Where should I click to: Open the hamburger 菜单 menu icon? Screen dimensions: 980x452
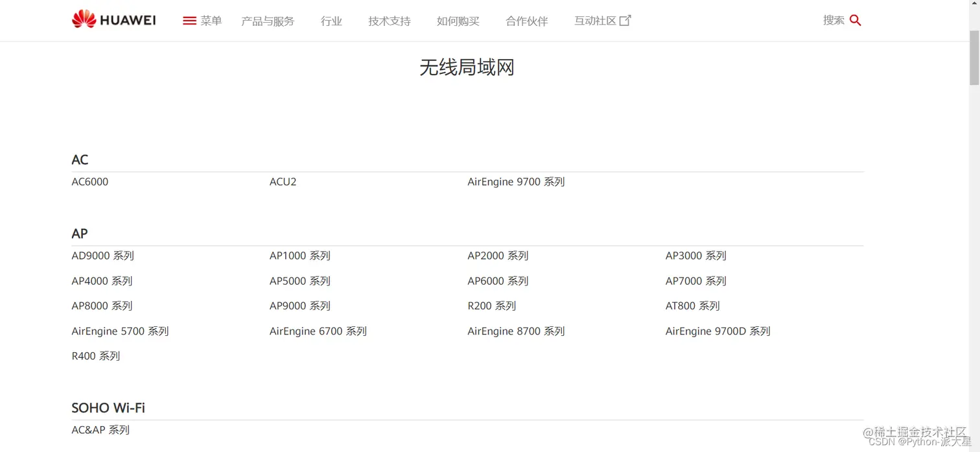pyautogui.click(x=189, y=21)
